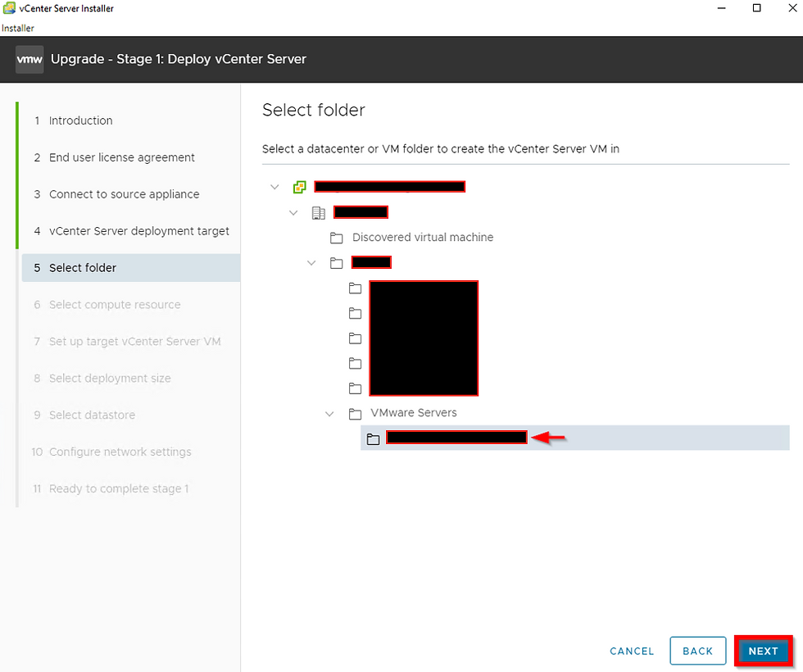Click the Select folder heading

point(313,110)
